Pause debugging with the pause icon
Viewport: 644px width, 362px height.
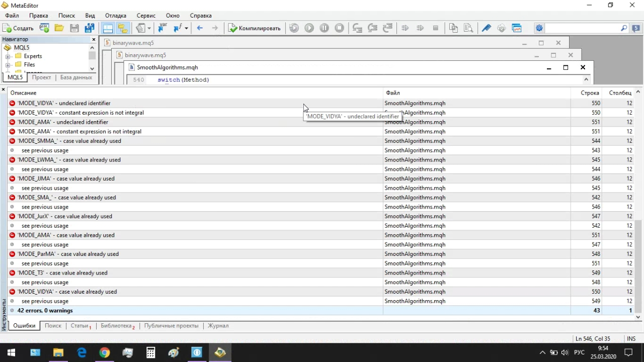tap(325, 28)
